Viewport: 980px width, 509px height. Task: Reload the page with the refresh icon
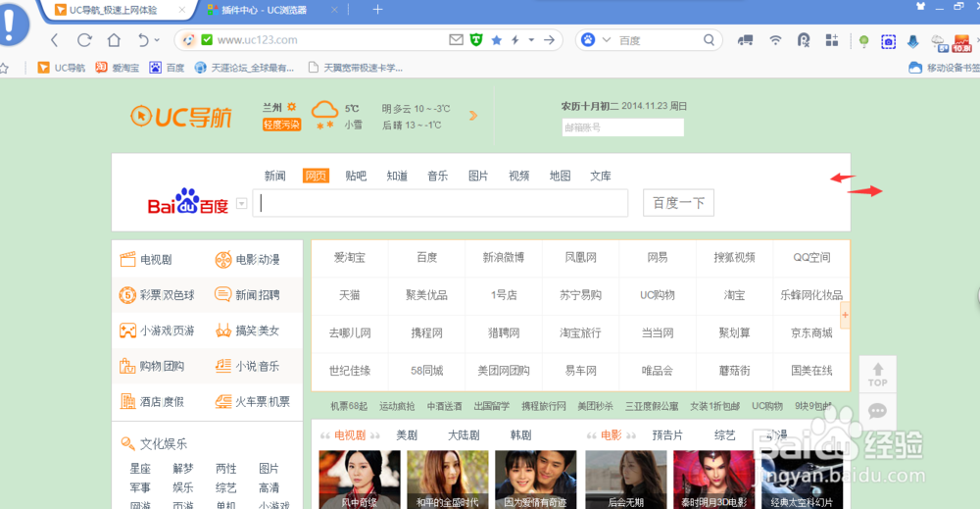[84, 40]
